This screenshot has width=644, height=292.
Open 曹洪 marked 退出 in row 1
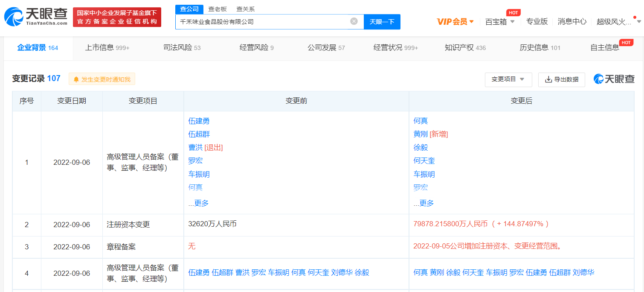196,147
